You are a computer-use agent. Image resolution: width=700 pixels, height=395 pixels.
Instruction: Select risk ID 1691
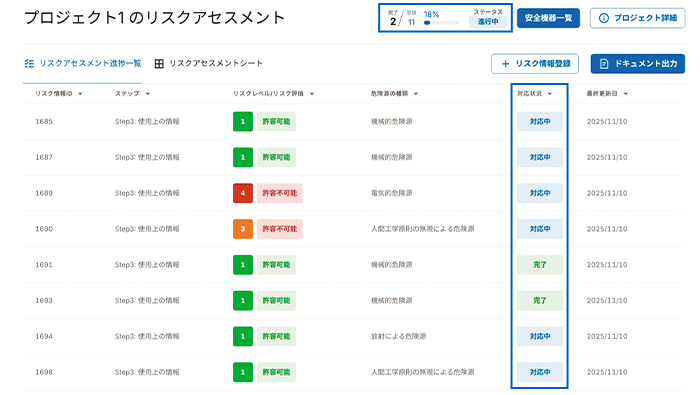(44, 265)
